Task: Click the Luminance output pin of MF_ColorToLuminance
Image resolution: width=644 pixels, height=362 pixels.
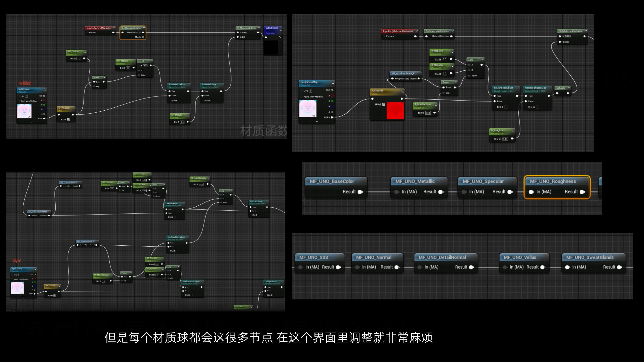Action: point(49,215)
